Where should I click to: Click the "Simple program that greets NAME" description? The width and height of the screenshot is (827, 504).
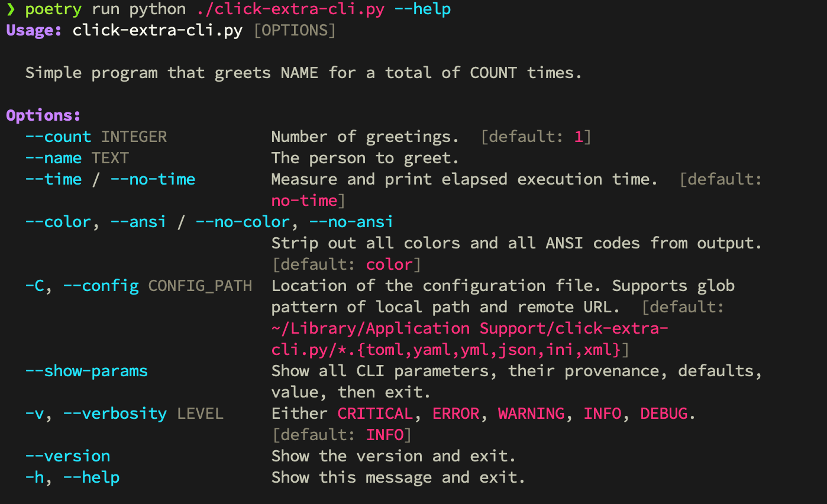point(172,73)
